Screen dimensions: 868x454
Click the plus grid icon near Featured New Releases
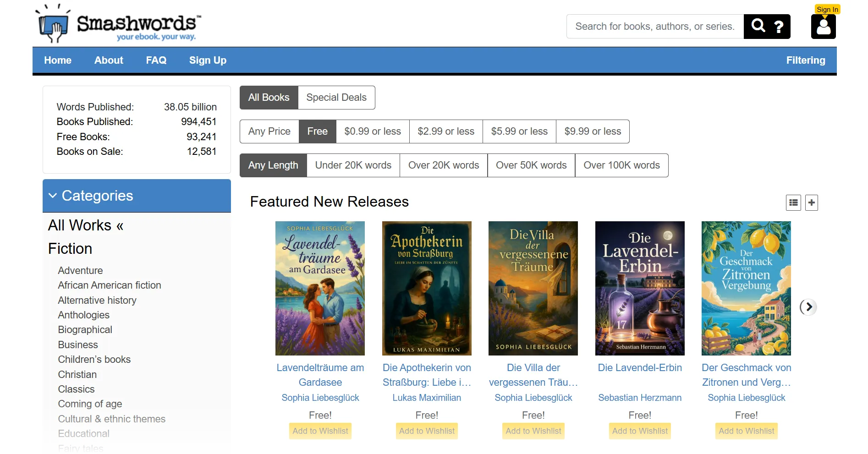tap(811, 202)
